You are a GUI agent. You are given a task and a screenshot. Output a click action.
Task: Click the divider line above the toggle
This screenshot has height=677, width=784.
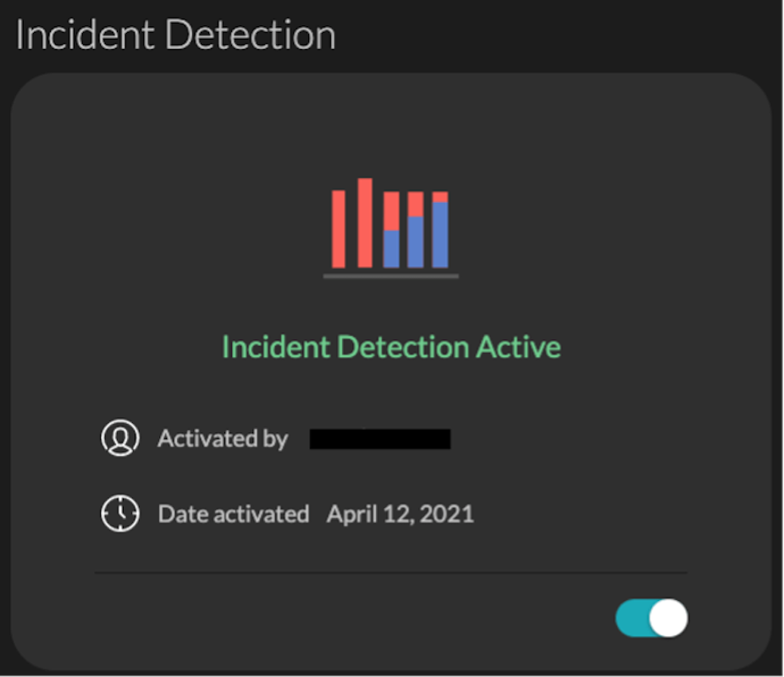point(391,571)
